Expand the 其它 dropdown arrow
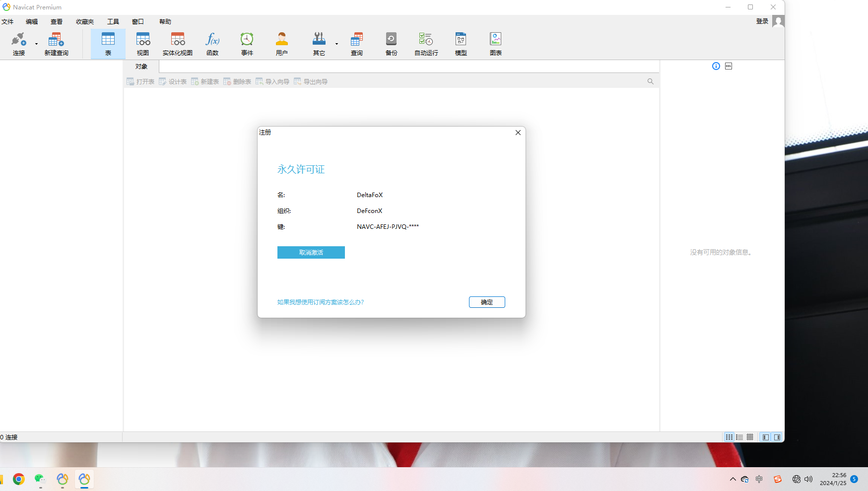 (336, 44)
